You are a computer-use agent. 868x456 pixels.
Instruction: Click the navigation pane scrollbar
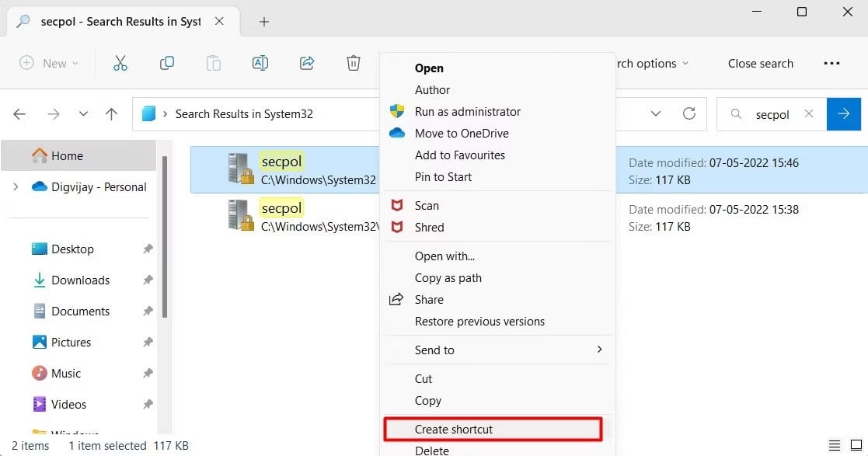[x=164, y=233]
